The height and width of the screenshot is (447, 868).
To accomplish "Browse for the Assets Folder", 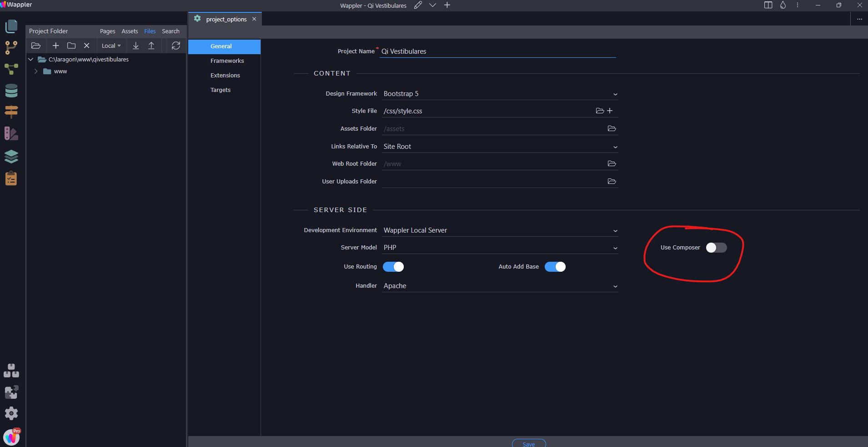I will pos(612,129).
